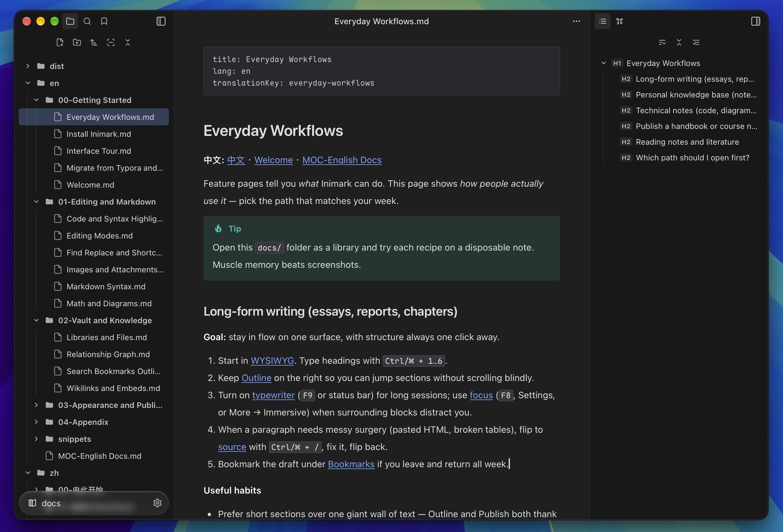The height and width of the screenshot is (532, 783).
Task: Open Install Inimark.md file
Action: pos(94,134)
